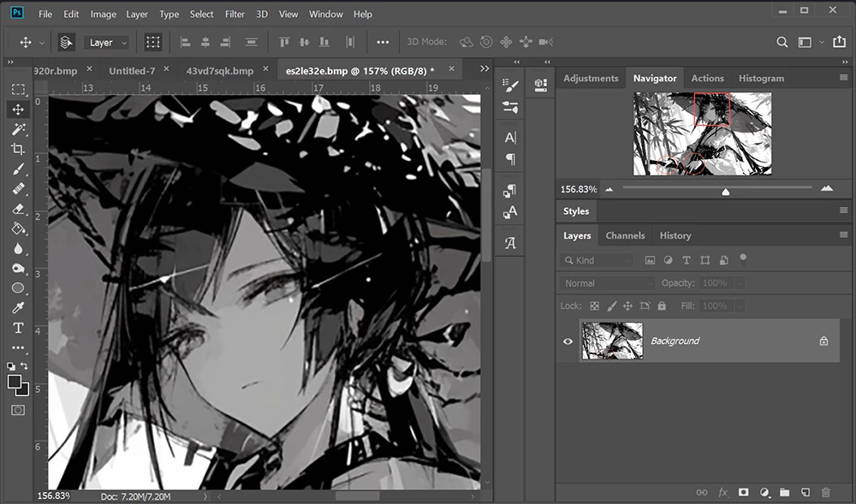Open the options bar three-dots align menu

click(383, 42)
